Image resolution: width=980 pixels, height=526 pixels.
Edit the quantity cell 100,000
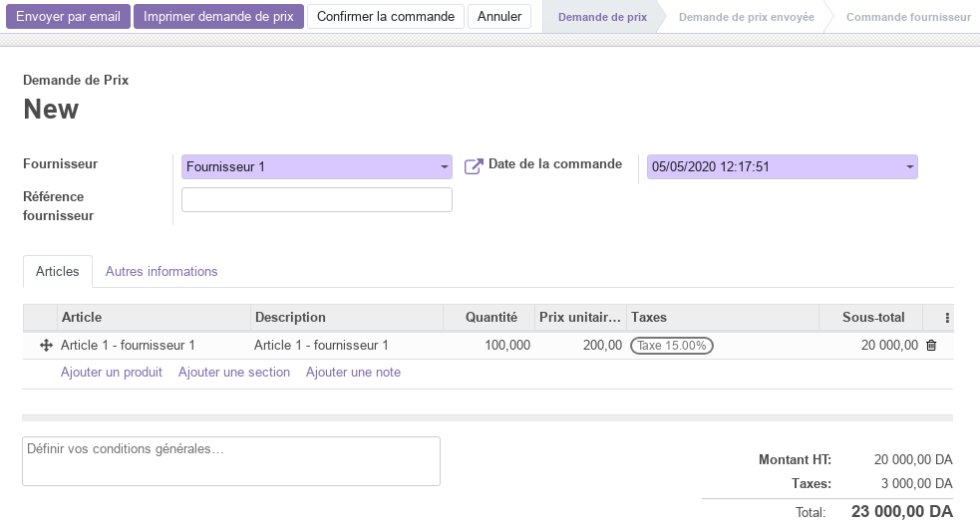click(x=490, y=345)
